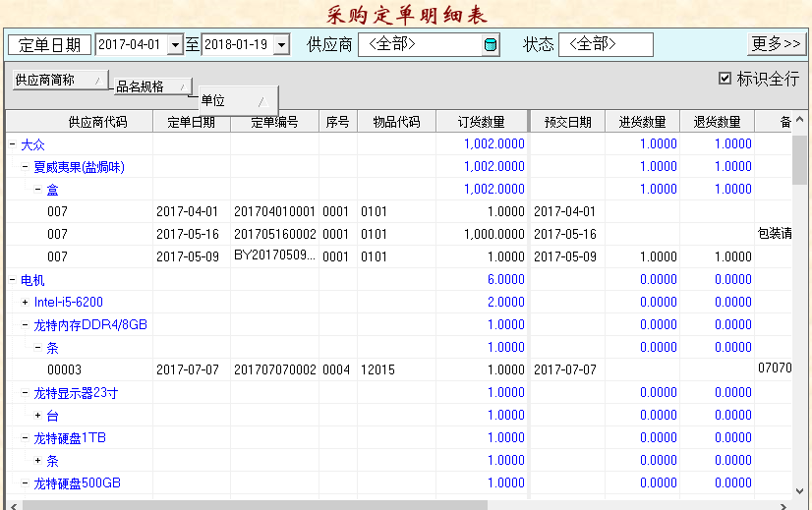Screen dimensions: 812x510
Task: Click the horizontal scrollbar thumb
Action: [x=255, y=505]
